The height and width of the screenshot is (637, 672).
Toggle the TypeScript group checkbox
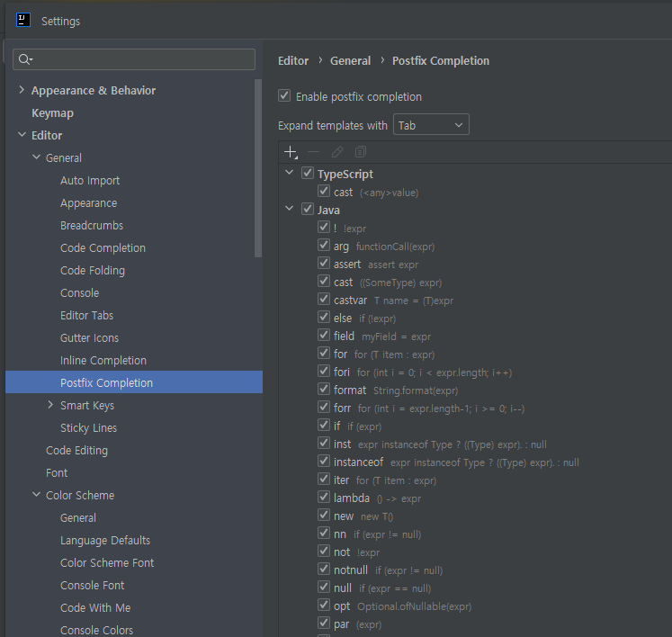(x=308, y=173)
